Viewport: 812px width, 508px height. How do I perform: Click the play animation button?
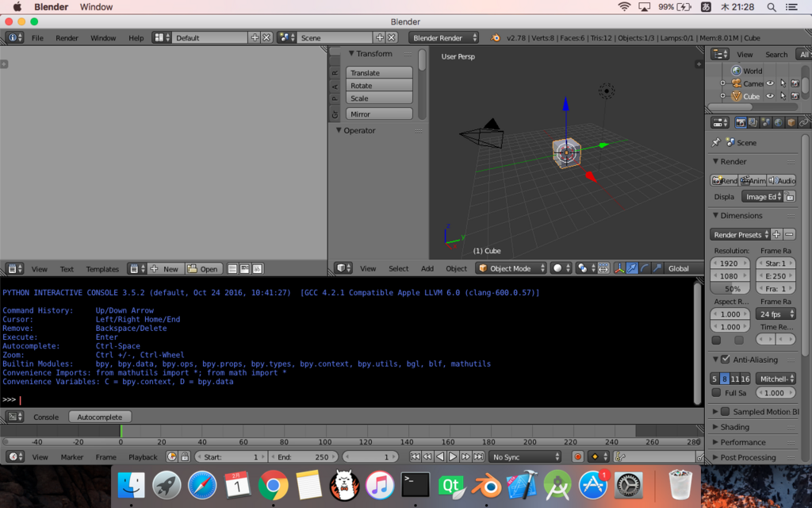point(453,456)
